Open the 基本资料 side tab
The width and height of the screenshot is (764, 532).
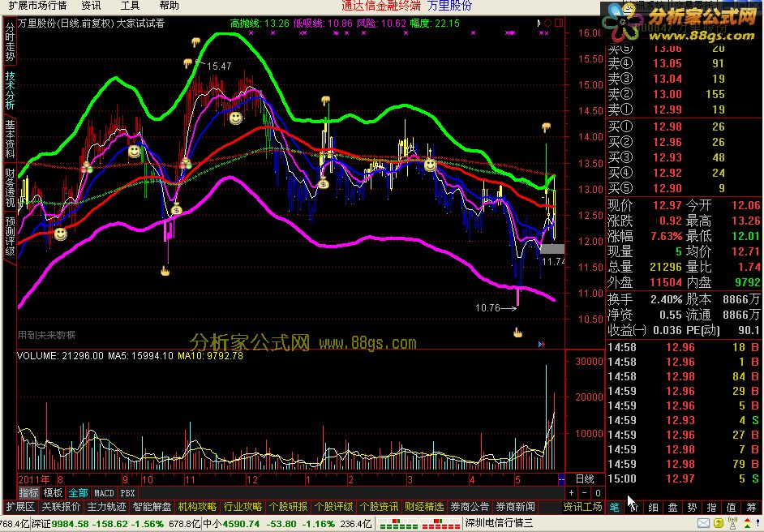(10, 139)
